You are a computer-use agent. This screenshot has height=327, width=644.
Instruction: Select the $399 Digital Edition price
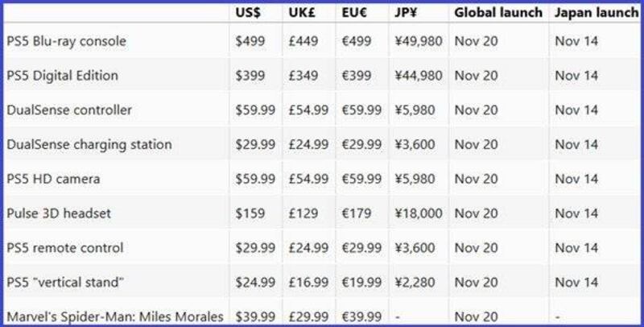tap(250, 76)
